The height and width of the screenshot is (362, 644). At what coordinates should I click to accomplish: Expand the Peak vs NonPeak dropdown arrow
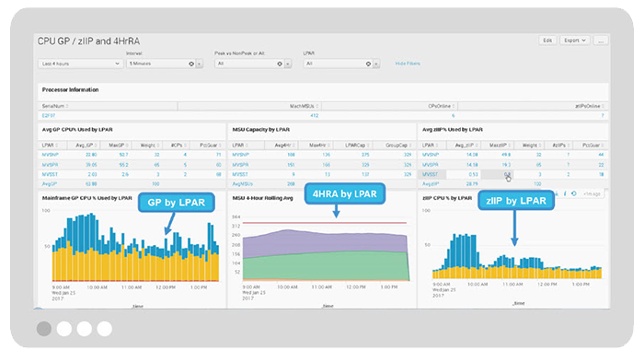pyautogui.click(x=288, y=64)
